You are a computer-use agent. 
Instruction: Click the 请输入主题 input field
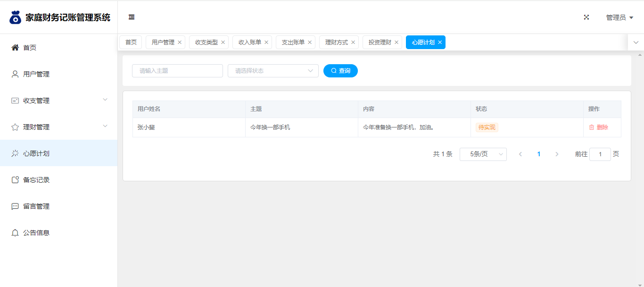click(x=177, y=71)
